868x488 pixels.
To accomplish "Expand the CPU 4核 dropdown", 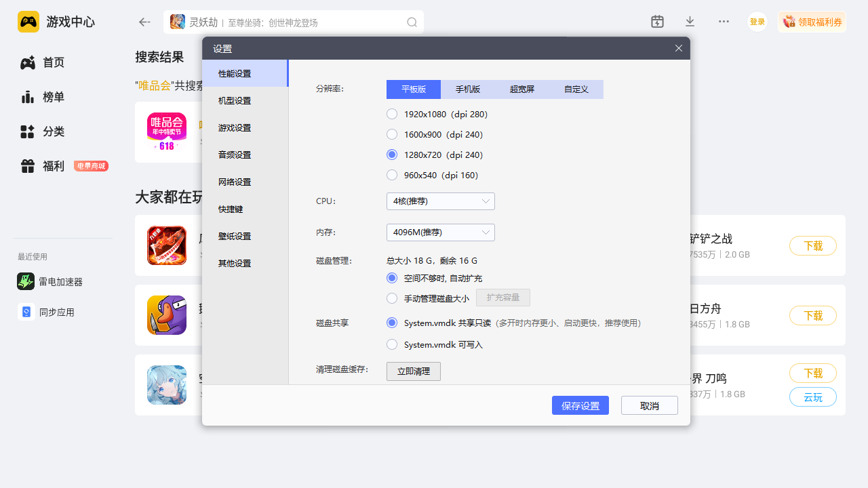I will point(440,201).
